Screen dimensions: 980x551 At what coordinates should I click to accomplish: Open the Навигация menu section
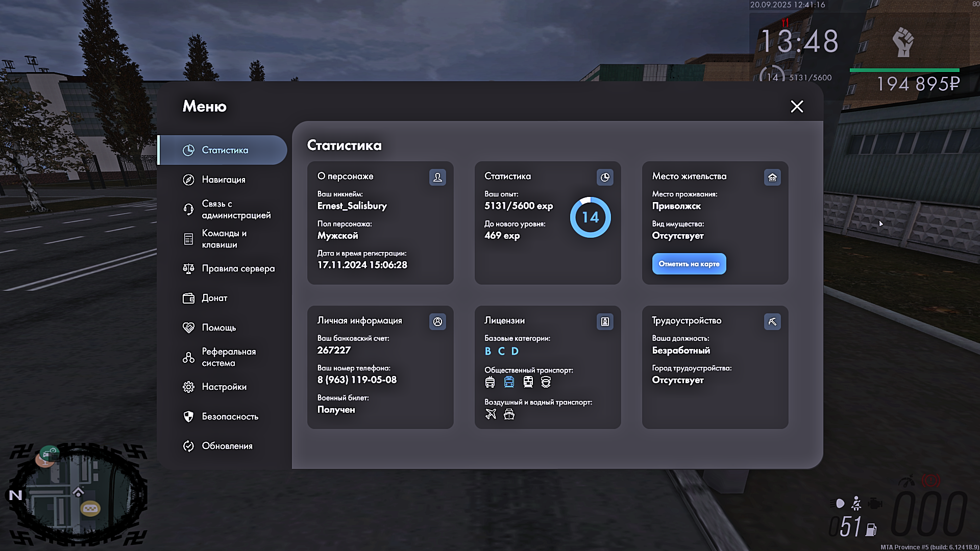(223, 180)
